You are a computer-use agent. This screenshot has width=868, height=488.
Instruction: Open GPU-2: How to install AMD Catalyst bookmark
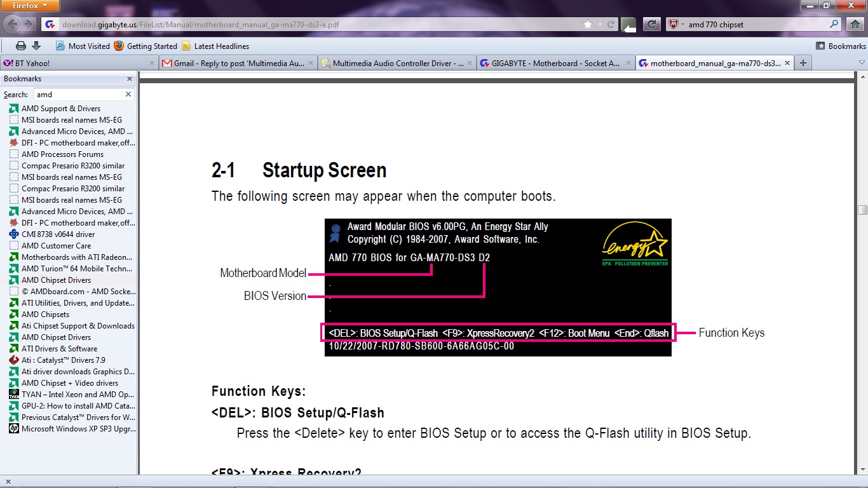click(x=78, y=406)
